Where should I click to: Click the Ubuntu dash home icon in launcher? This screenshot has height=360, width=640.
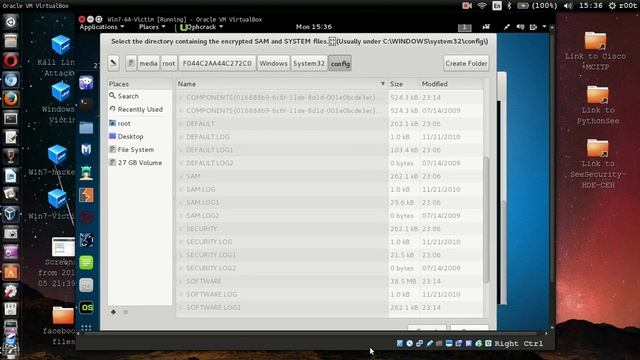pyautogui.click(x=11, y=21)
